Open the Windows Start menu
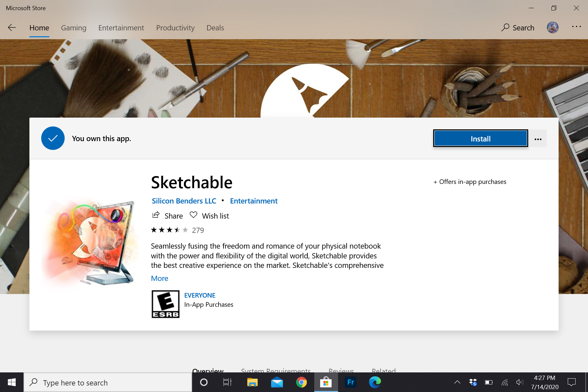Screen dimensions: 588x392 point(12,382)
